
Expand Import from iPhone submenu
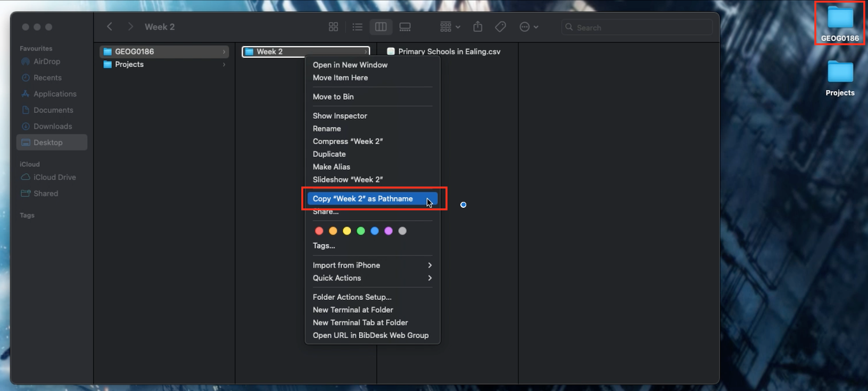[x=371, y=265]
